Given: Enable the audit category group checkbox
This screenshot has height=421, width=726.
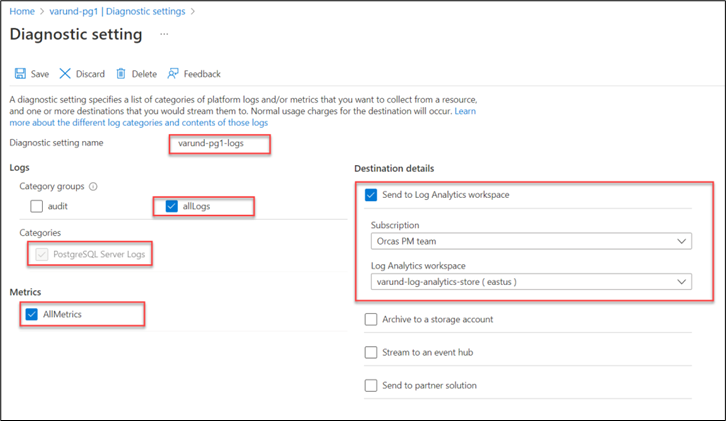Looking at the screenshot, I should 37,206.
